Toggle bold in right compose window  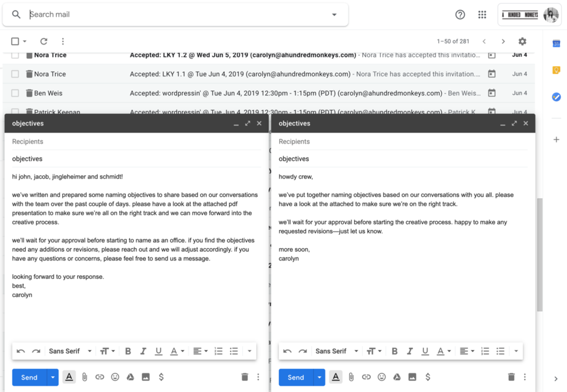tap(395, 351)
